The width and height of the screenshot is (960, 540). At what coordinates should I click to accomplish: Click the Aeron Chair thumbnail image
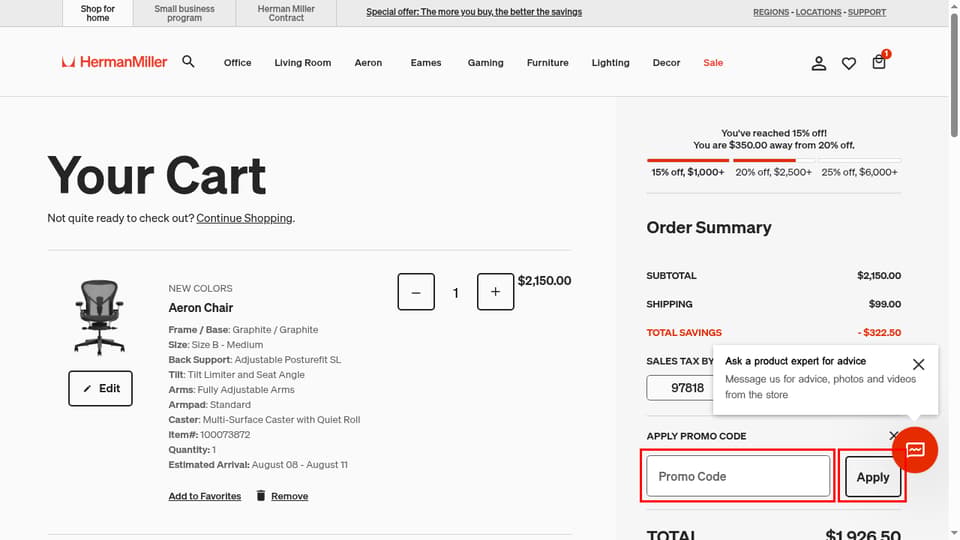pyautogui.click(x=100, y=317)
